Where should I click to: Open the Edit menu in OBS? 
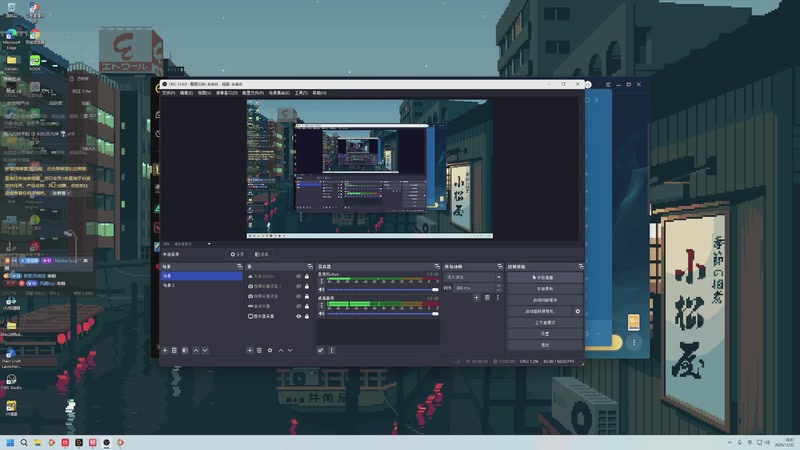tap(186, 93)
